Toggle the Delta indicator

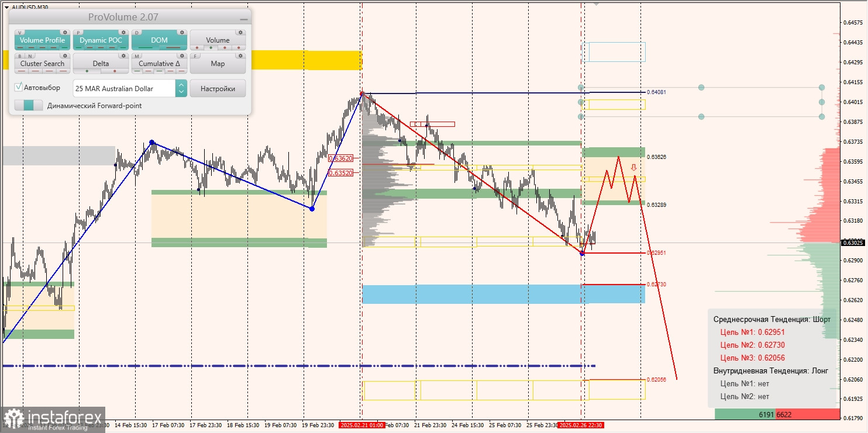pyautogui.click(x=101, y=63)
